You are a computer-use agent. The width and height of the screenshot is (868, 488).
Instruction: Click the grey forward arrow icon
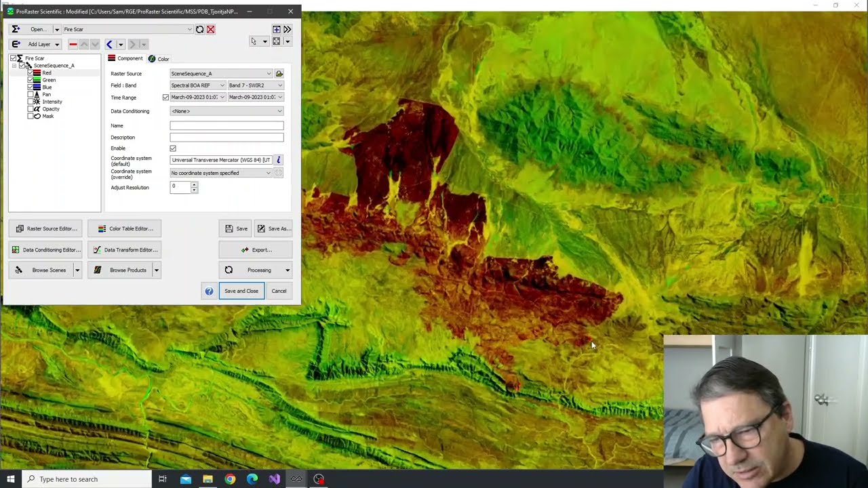tap(132, 44)
